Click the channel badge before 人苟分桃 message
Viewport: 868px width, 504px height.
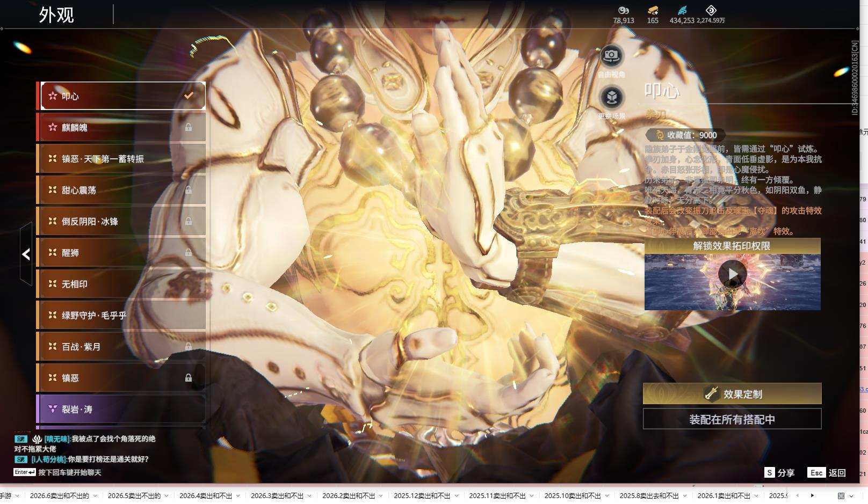(x=21, y=459)
